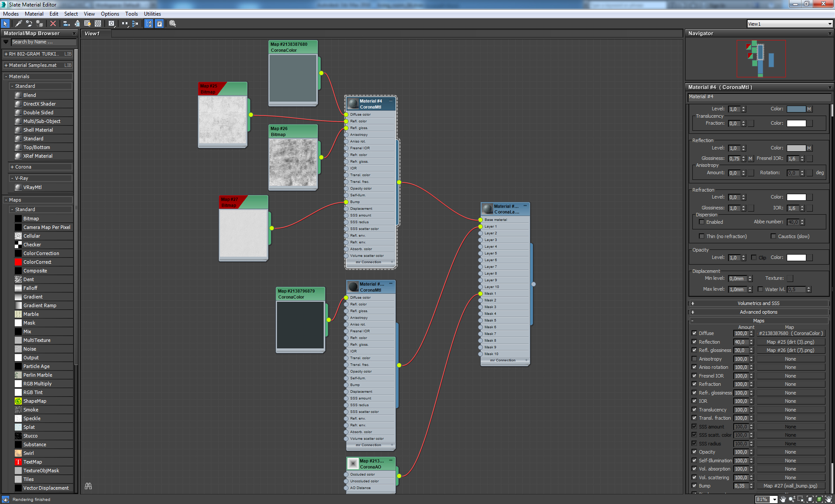Assign material to selection toolbar icon
Image resolution: width=835 pixels, height=504 pixels.
[40, 23]
